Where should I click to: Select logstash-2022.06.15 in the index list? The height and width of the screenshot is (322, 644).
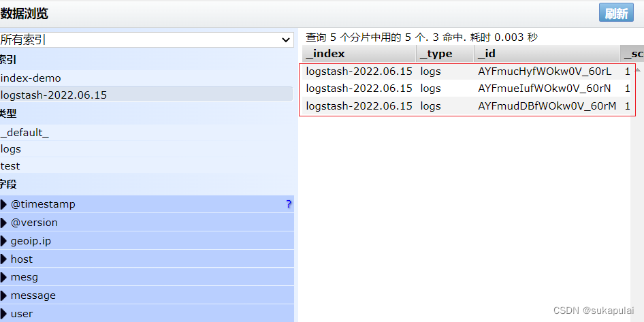click(x=146, y=95)
